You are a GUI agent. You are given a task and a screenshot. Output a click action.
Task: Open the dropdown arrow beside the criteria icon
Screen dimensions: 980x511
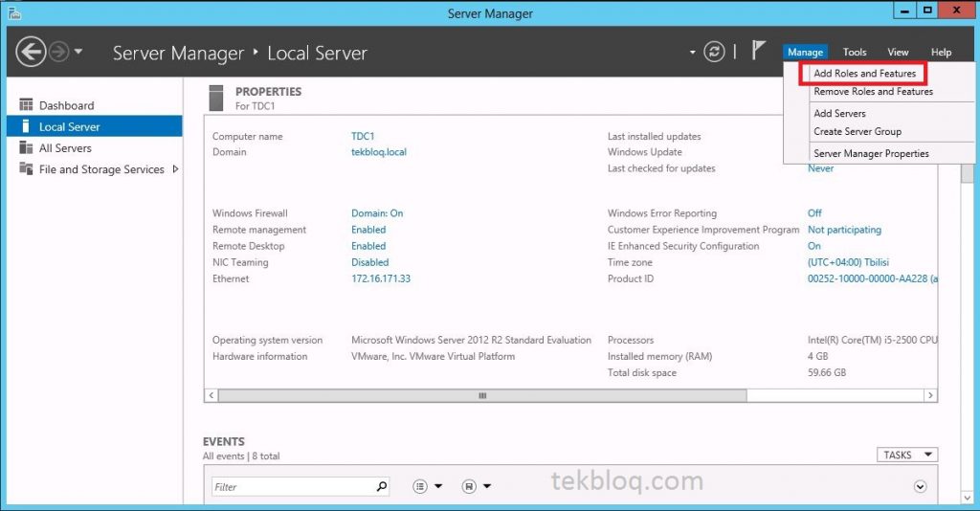tap(438, 486)
